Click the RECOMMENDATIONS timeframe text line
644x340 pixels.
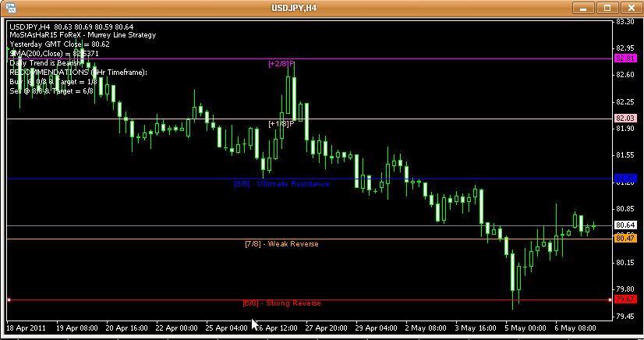78,73
